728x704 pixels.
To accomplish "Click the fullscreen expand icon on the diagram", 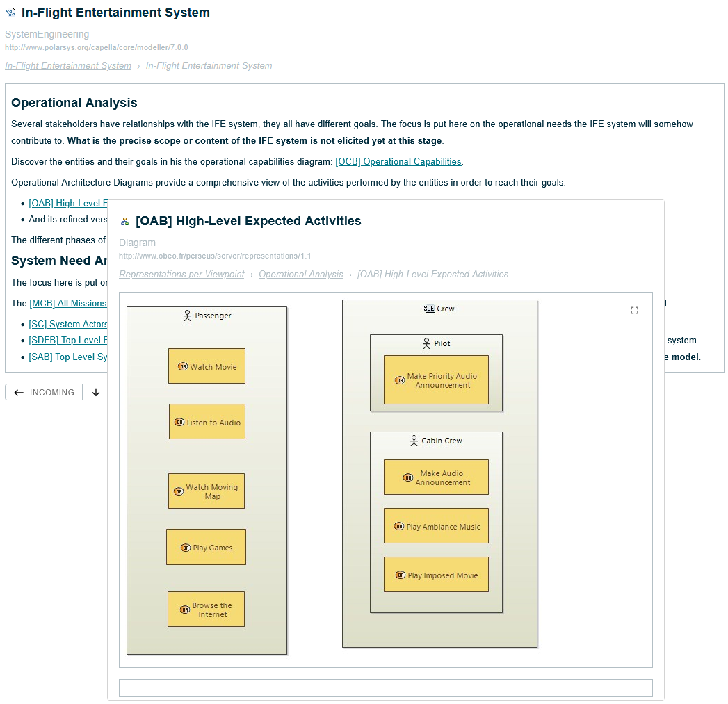I will pos(634,310).
